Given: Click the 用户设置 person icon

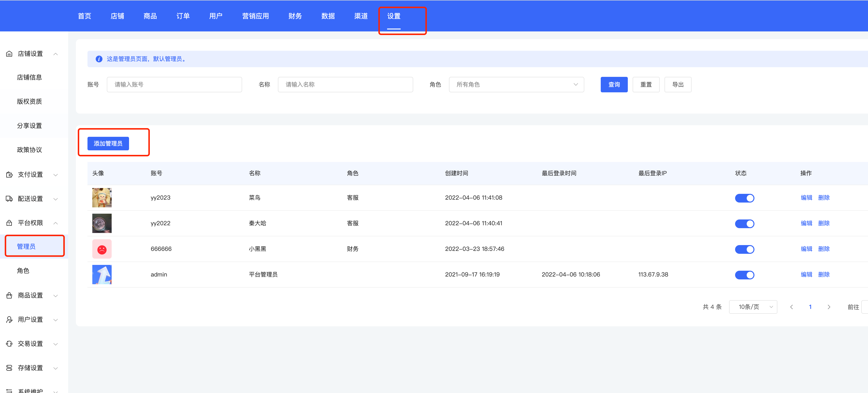Looking at the screenshot, I should (x=9, y=320).
